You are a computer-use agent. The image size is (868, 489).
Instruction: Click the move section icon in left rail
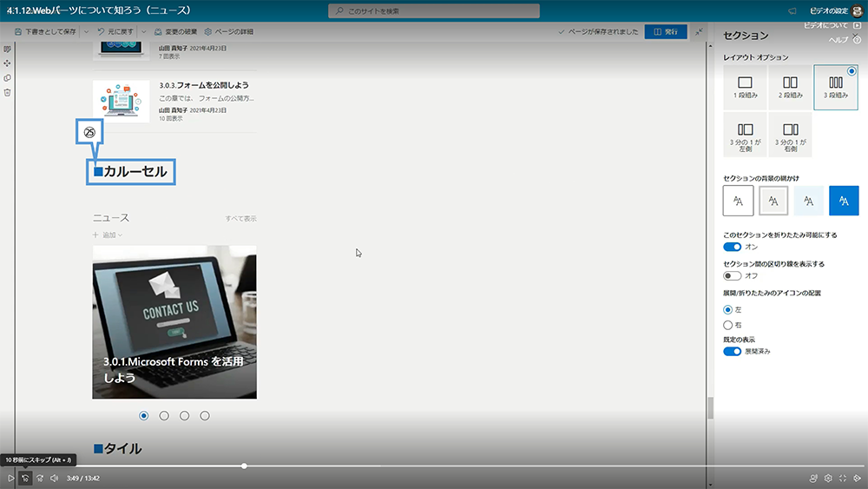7,63
